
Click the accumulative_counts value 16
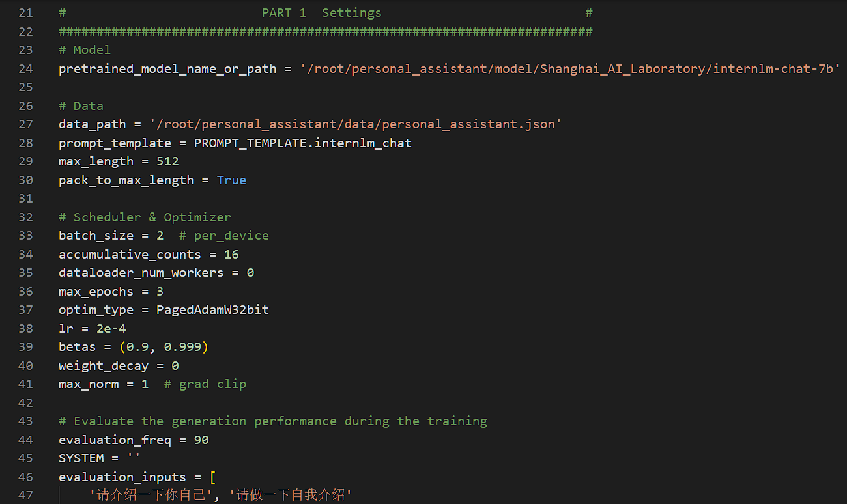point(231,255)
